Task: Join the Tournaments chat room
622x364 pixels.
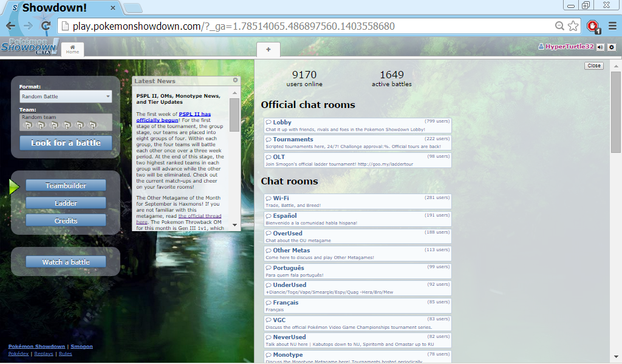Action: click(358, 143)
